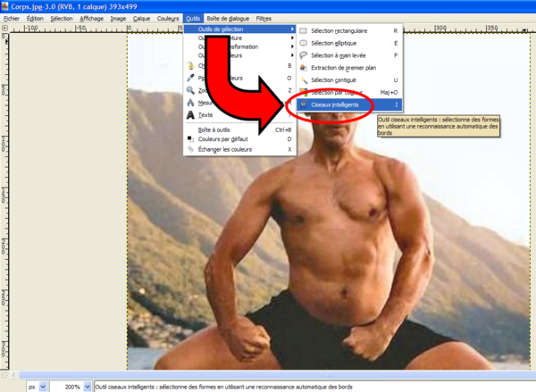536x392 pixels.
Task: Click the Échanger les couleurs swap icon
Action: [190, 149]
